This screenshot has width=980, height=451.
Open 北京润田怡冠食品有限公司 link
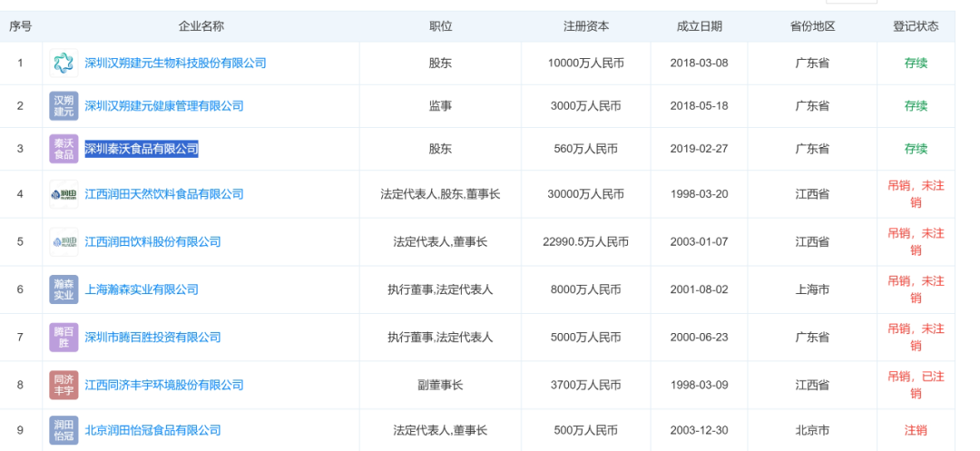coord(152,430)
